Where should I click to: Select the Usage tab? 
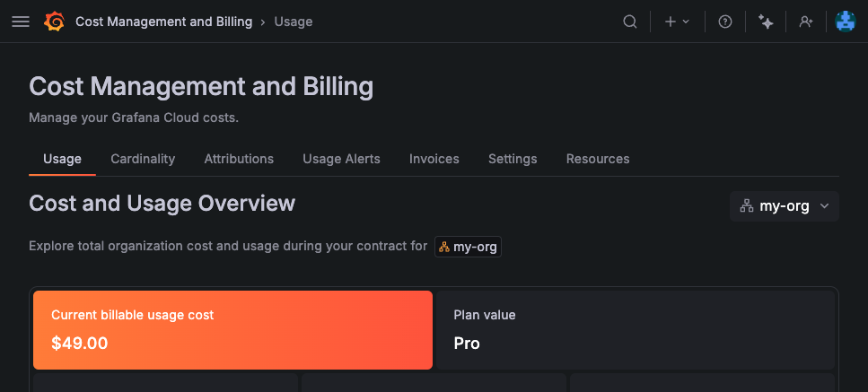[62, 160]
